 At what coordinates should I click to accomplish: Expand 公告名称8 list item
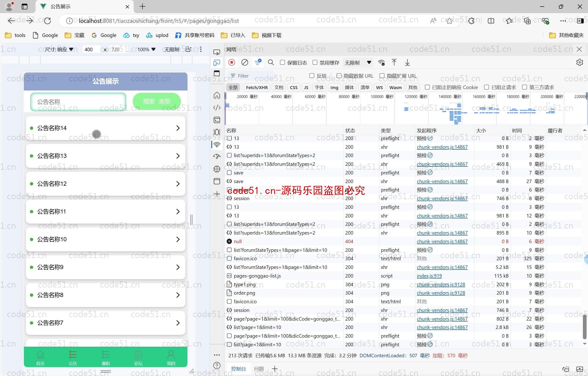pos(105,295)
